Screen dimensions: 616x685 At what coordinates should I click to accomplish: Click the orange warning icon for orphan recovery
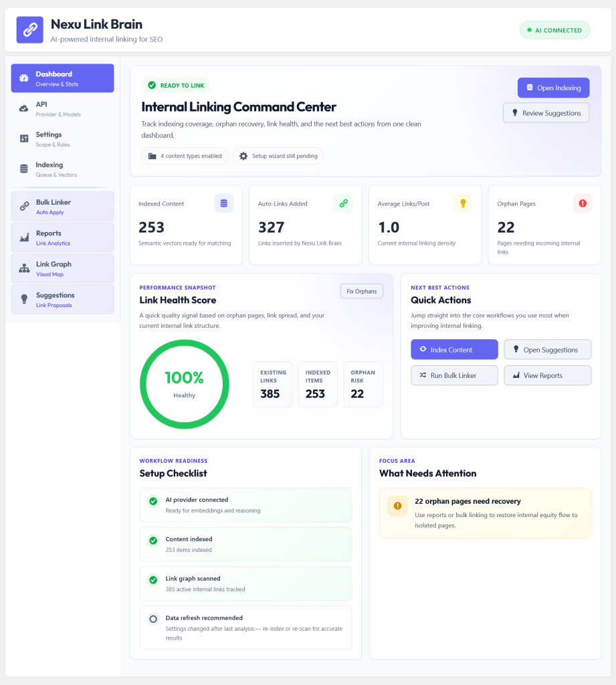coord(397,506)
